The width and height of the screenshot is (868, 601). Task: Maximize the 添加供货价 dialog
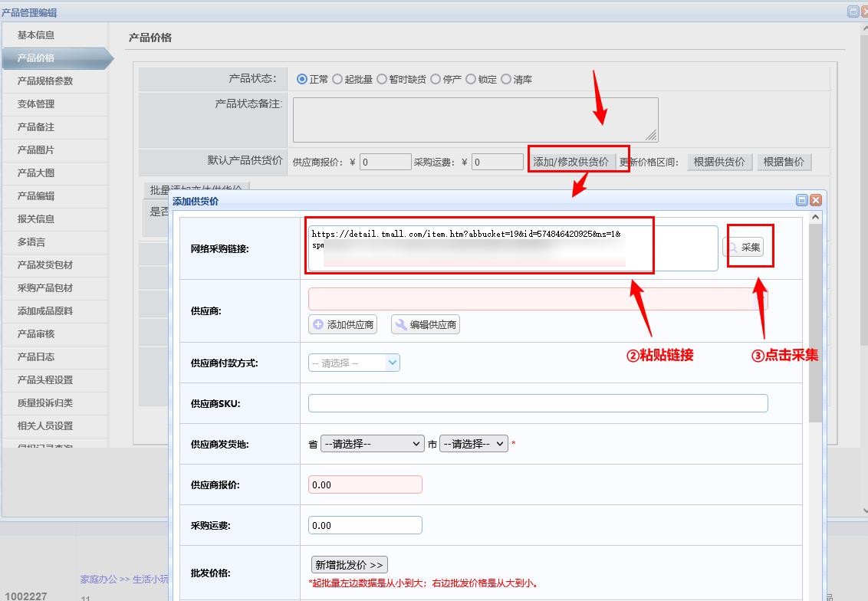(802, 200)
